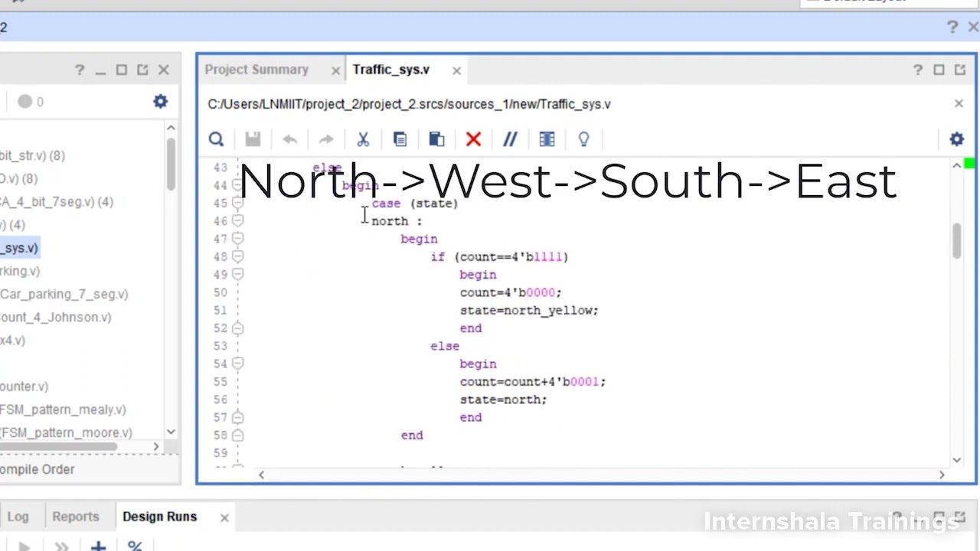The width and height of the screenshot is (980, 551).
Task: Select the highlighted _sys.v source entry
Action: click(19, 248)
